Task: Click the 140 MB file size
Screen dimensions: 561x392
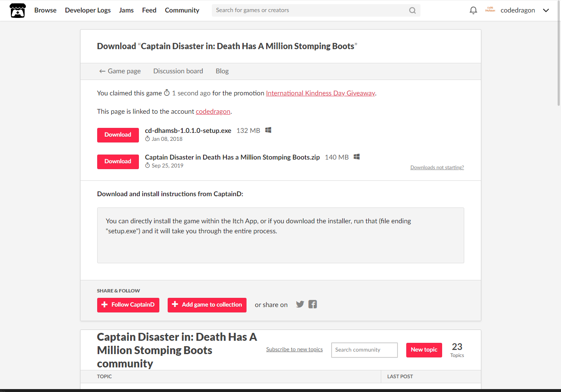Action: (337, 157)
